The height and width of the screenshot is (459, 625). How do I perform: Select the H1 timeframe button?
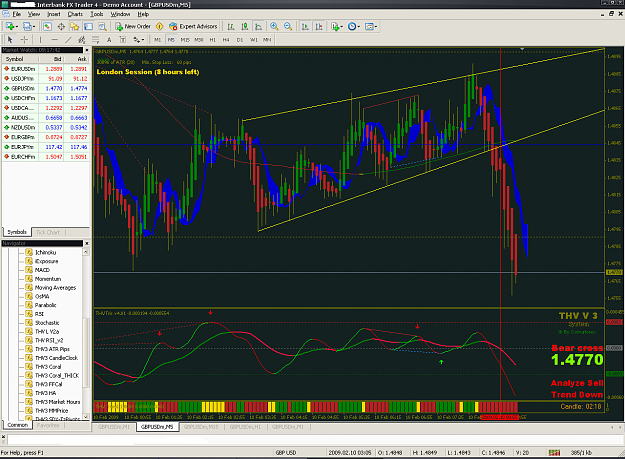pyautogui.click(x=212, y=40)
